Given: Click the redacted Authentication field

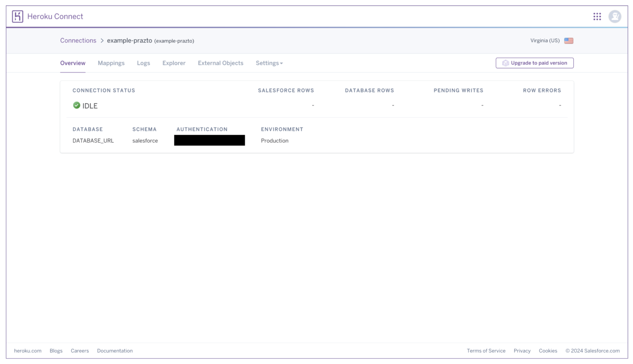Looking at the screenshot, I should pos(209,140).
